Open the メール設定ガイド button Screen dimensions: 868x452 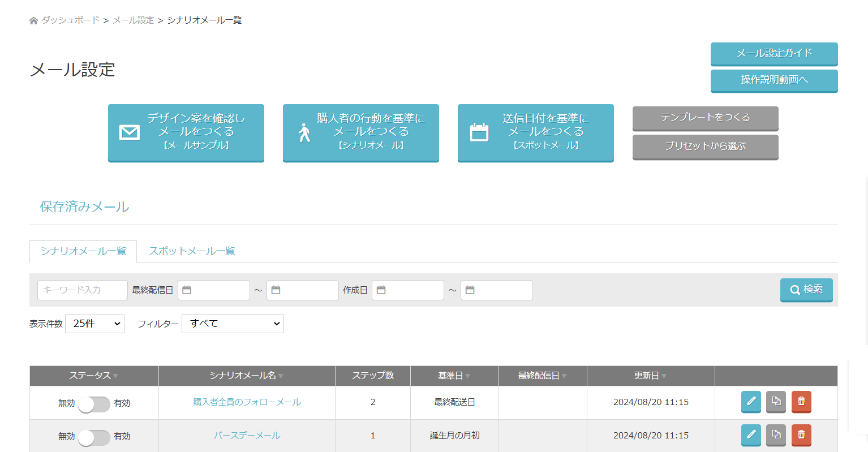pos(774,53)
